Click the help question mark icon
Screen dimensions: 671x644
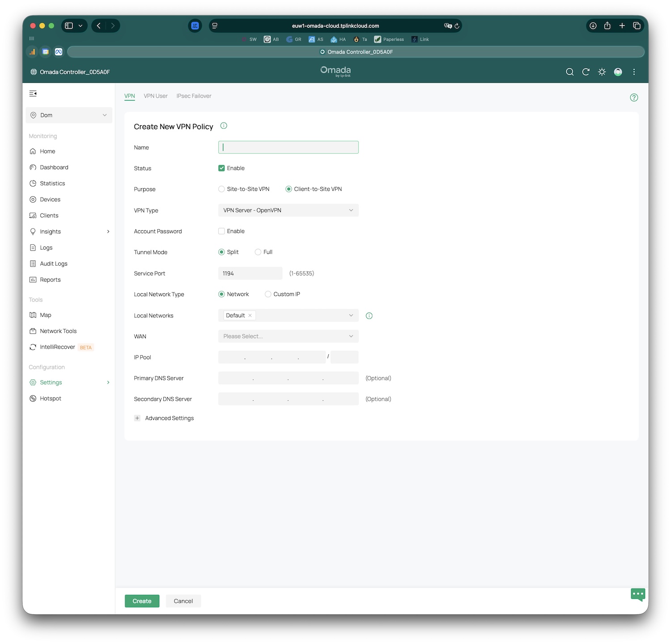633,97
